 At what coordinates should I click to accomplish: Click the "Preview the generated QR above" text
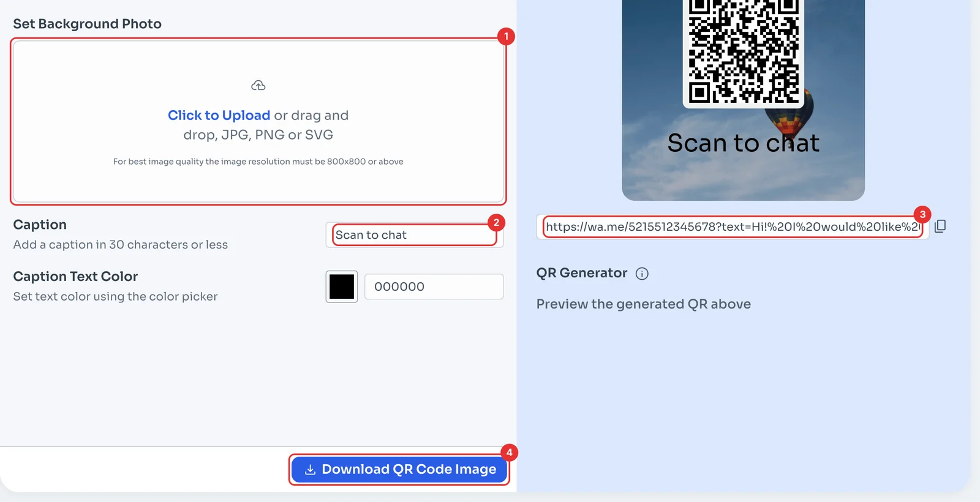click(x=644, y=304)
